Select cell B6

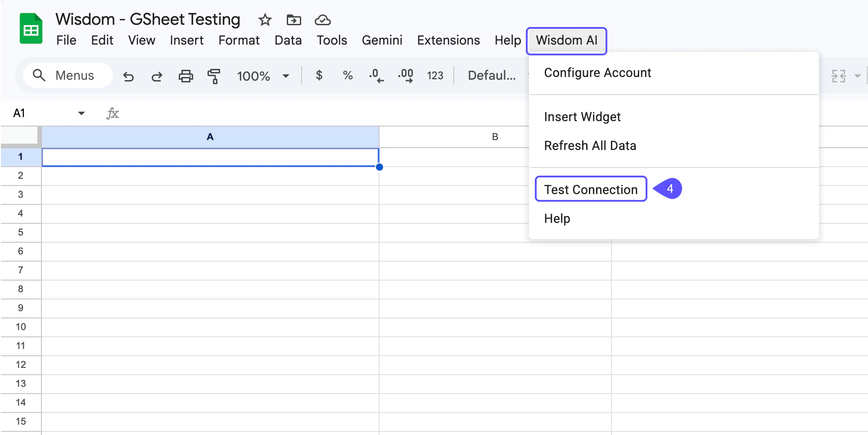pyautogui.click(x=495, y=252)
